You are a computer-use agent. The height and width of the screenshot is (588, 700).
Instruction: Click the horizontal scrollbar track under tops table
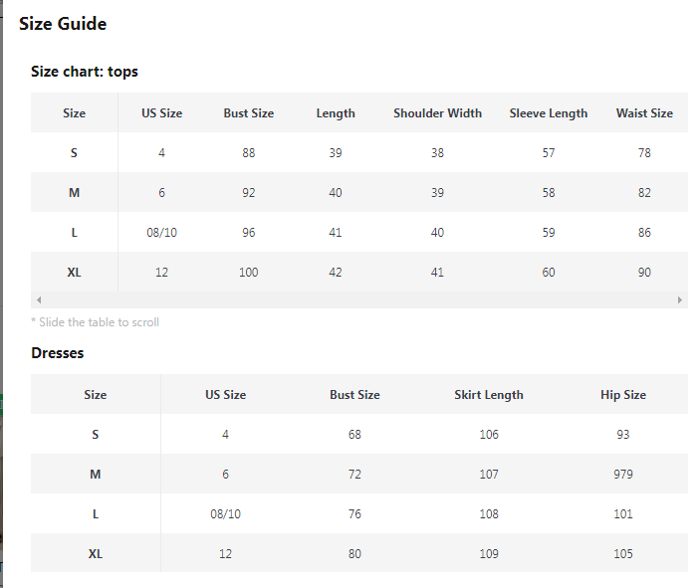point(359,299)
